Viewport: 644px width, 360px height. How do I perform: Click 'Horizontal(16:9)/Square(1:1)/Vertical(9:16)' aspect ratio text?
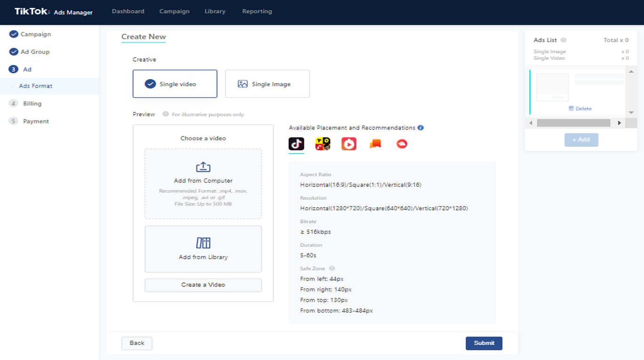click(361, 184)
